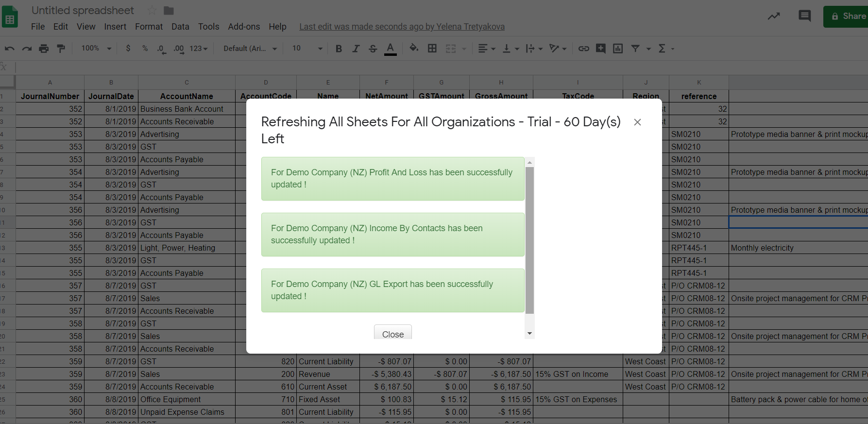Open the 123 number format dropdown
The height and width of the screenshot is (424, 868).
point(199,48)
